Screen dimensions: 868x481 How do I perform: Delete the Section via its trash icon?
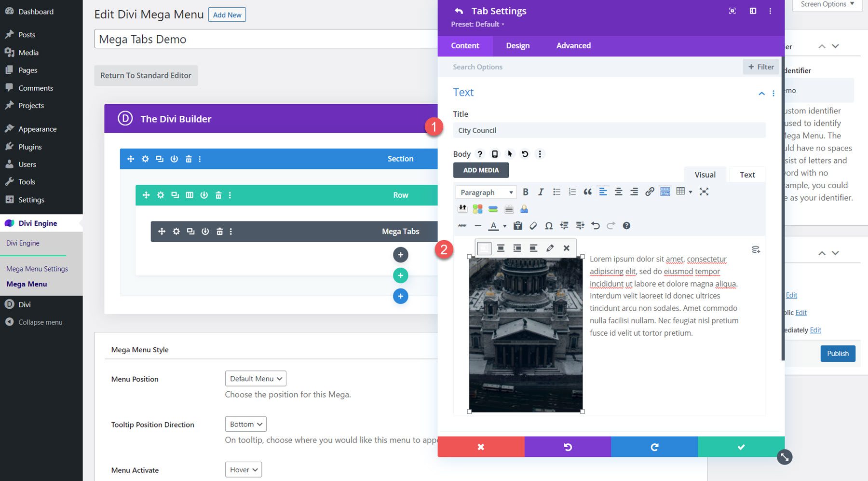(x=189, y=159)
